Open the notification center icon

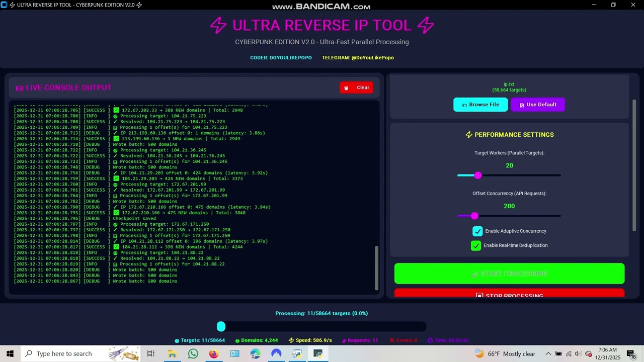pos(631,353)
